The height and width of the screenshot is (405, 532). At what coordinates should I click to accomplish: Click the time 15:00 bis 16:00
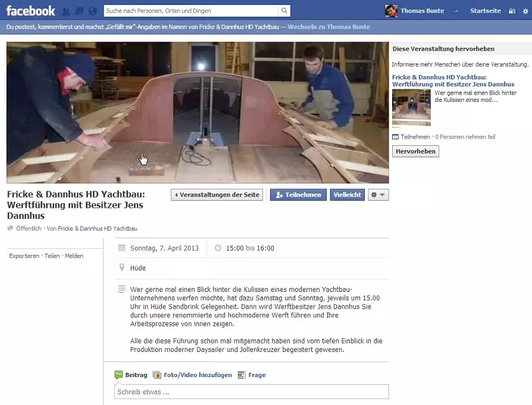click(x=250, y=248)
